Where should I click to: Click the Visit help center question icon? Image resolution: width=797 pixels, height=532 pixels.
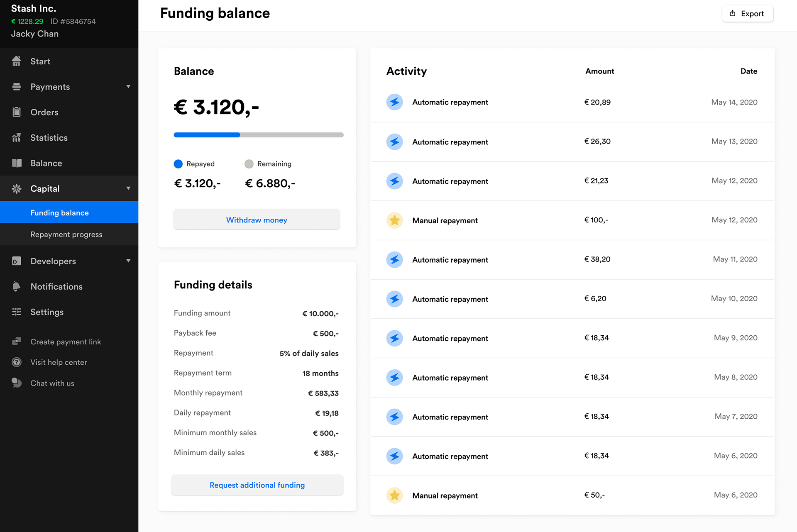pos(17,362)
